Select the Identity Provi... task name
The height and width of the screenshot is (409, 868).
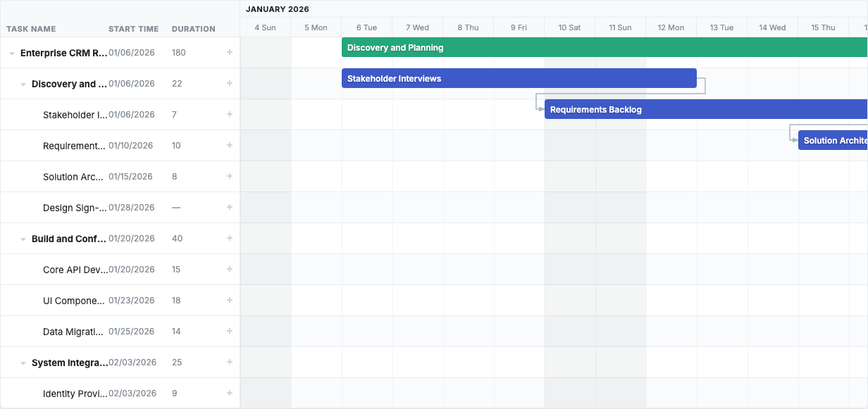click(75, 394)
